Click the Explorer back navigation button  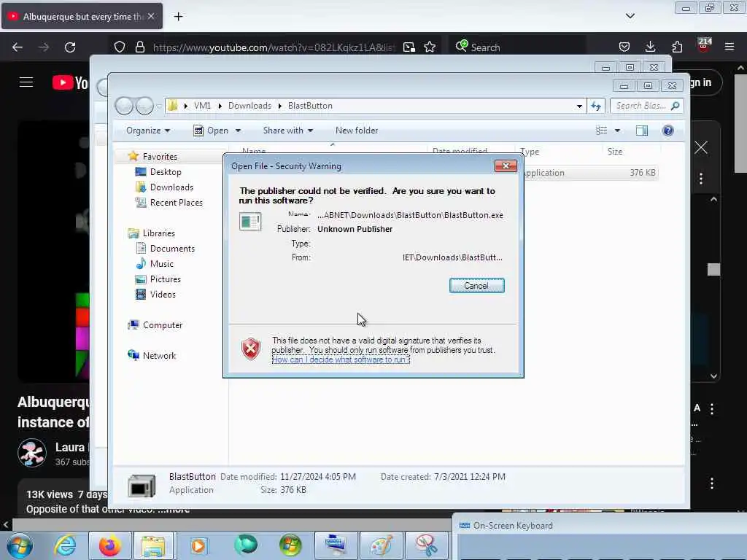(124, 106)
